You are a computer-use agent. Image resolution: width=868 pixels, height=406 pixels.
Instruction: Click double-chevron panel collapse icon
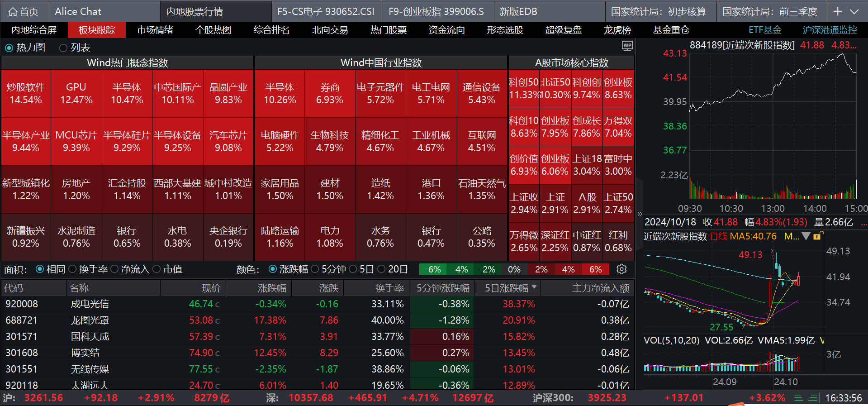pos(640,214)
